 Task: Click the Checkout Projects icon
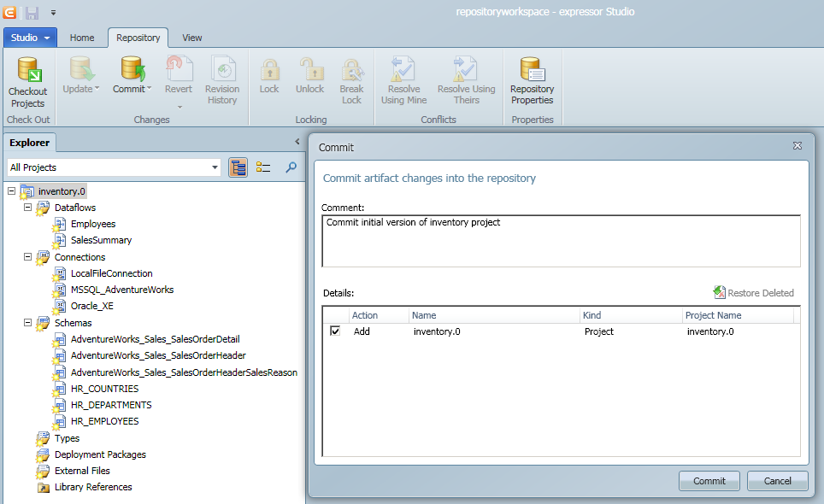click(28, 70)
